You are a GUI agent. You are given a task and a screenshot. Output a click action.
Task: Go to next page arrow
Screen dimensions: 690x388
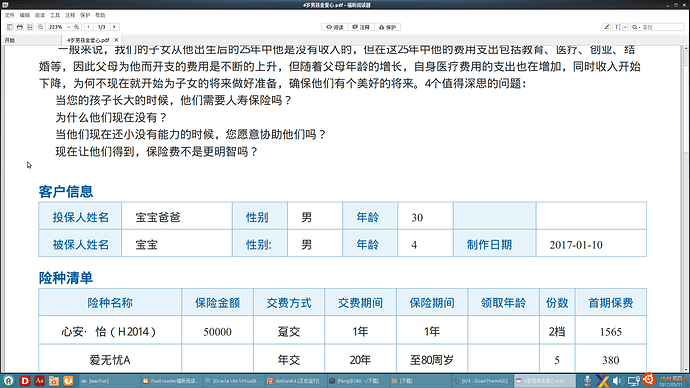pyautogui.click(x=114, y=27)
